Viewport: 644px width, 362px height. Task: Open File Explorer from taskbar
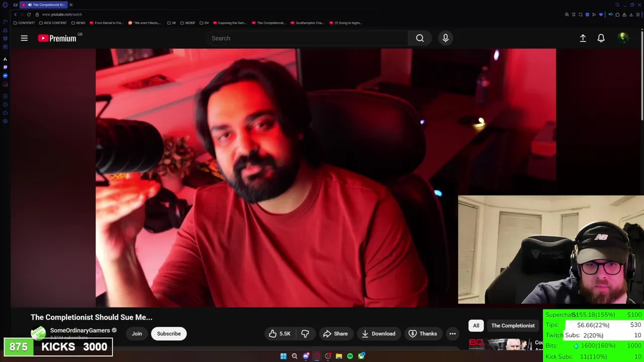pos(339,356)
